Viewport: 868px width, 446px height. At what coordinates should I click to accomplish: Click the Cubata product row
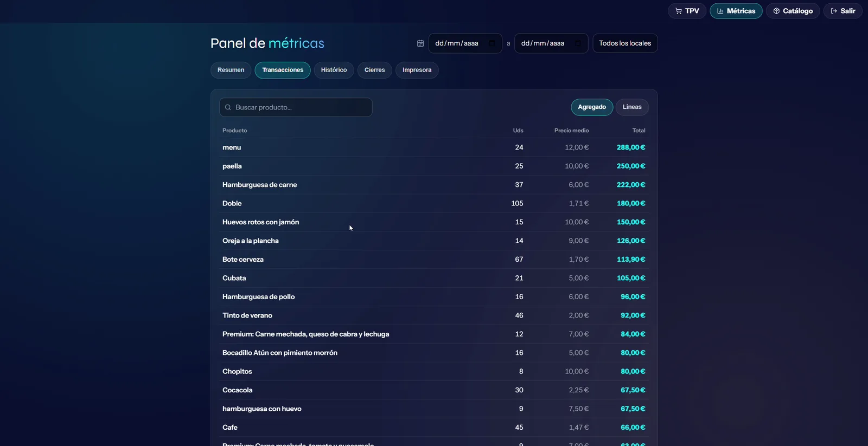tap(434, 278)
